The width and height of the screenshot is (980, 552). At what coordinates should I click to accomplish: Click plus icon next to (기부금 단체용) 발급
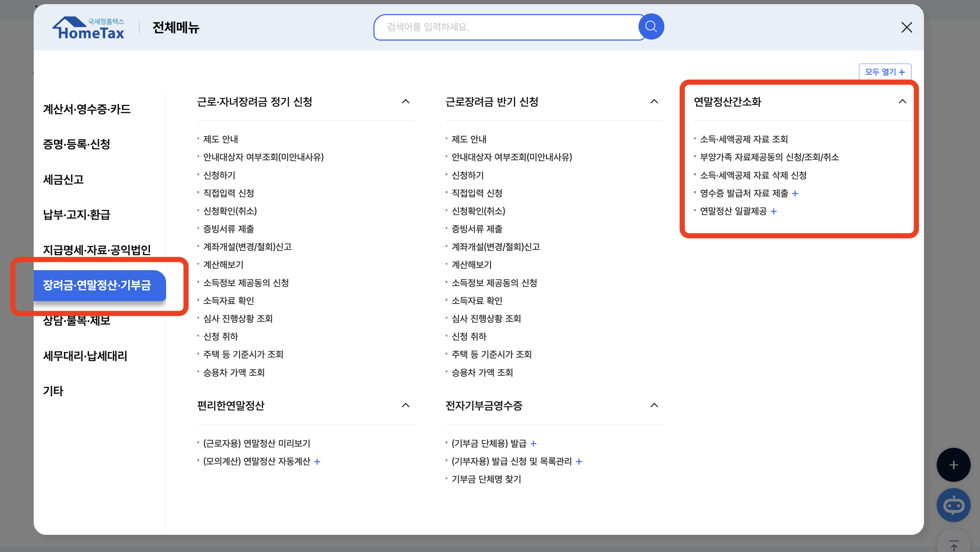pos(533,444)
